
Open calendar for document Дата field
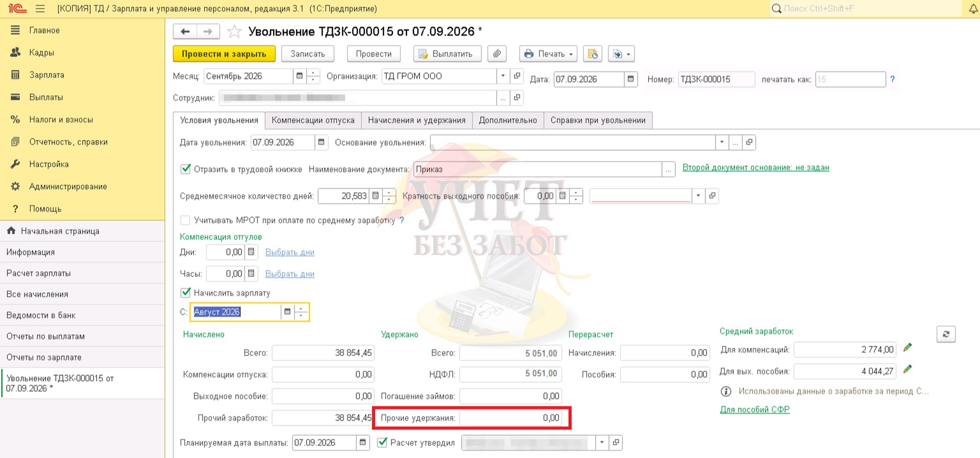tap(631, 79)
